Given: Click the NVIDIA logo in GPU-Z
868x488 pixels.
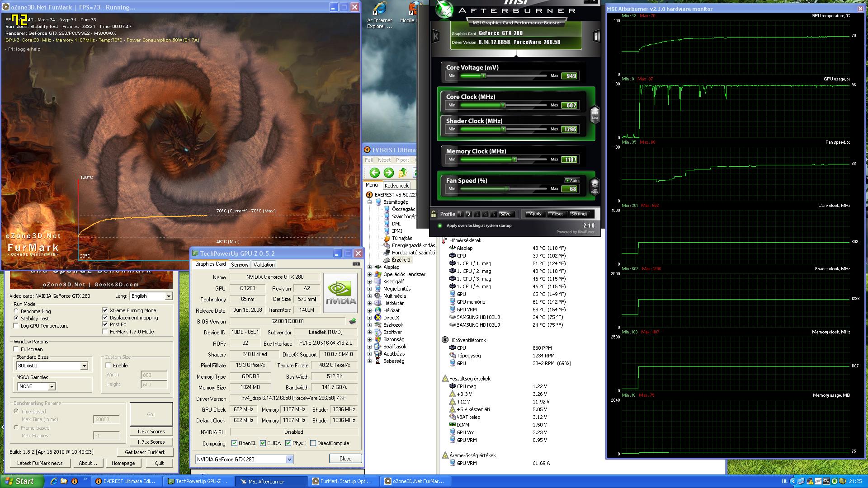Looking at the screenshot, I should 340,293.
